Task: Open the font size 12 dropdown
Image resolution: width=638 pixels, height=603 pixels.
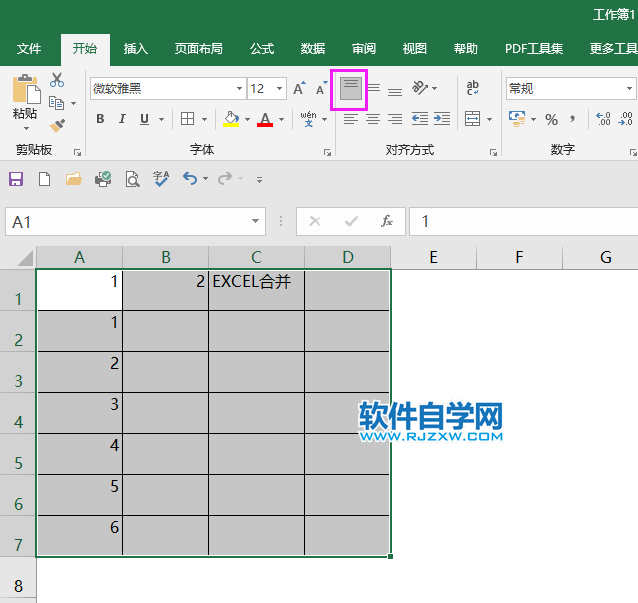Action: [x=279, y=88]
